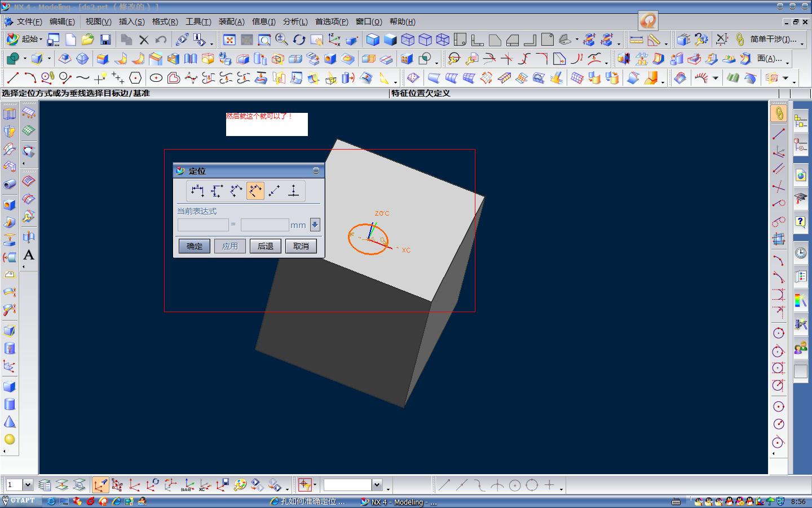Select the Arc curve tool
Screen dimensions: 812x508
(x=30, y=78)
